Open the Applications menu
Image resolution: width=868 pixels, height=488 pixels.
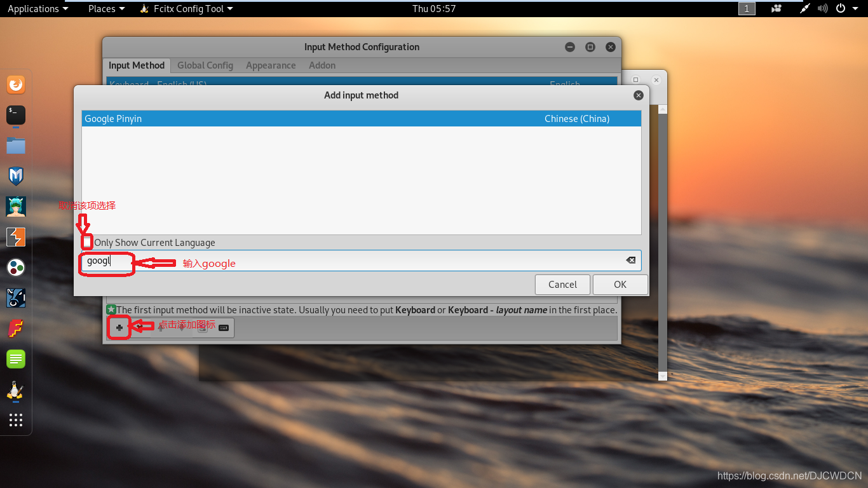(38, 9)
